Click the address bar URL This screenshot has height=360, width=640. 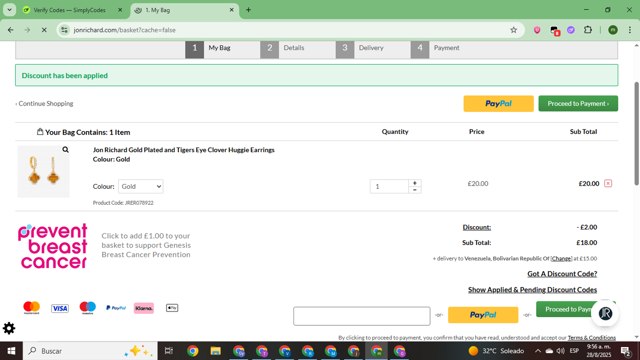pos(124,30)
